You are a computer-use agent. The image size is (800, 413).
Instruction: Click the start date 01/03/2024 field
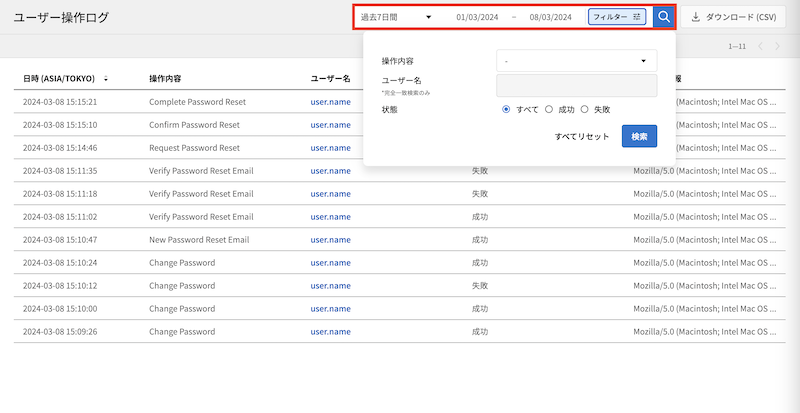click(x=477, y=17)
